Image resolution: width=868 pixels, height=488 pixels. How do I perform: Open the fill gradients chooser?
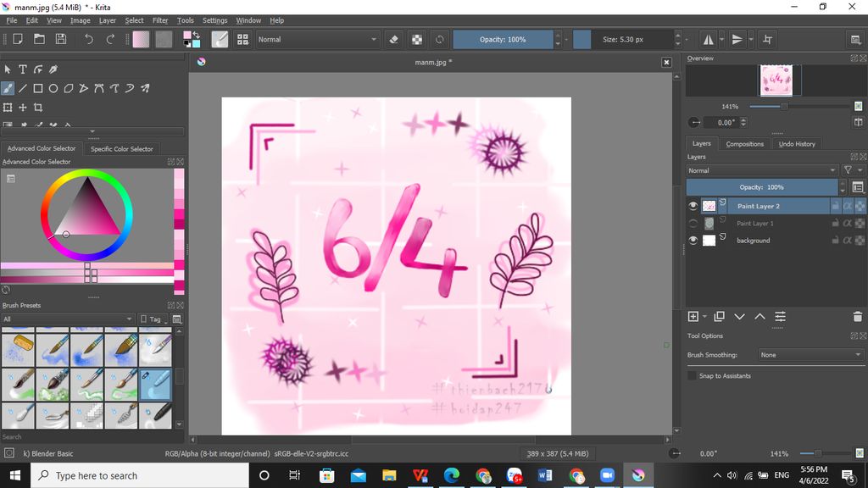point(141,39)
